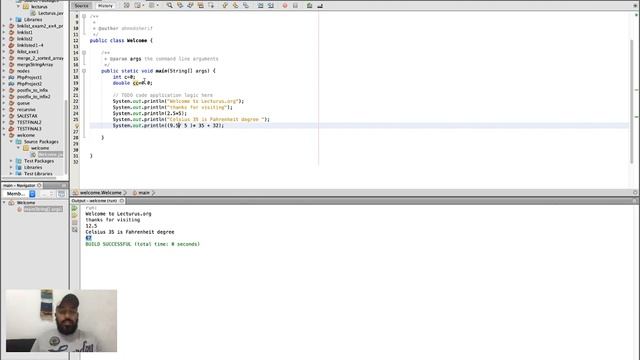The image size is (640, 360).
Task: Select the mergeStringArray project
Action: [x=35, y=64]
